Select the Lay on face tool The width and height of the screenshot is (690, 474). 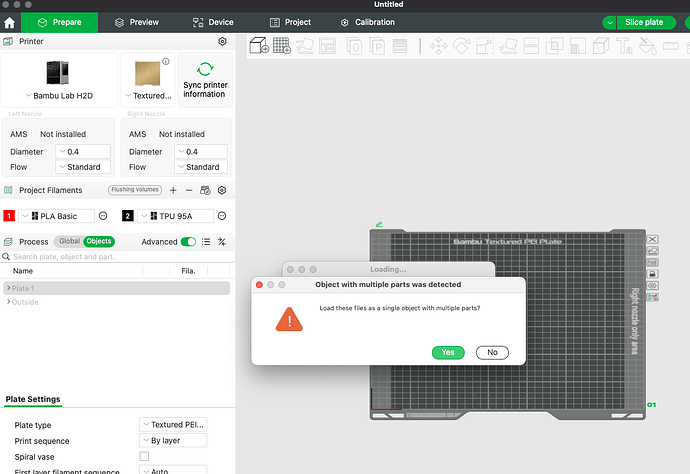tap(508, 46)
